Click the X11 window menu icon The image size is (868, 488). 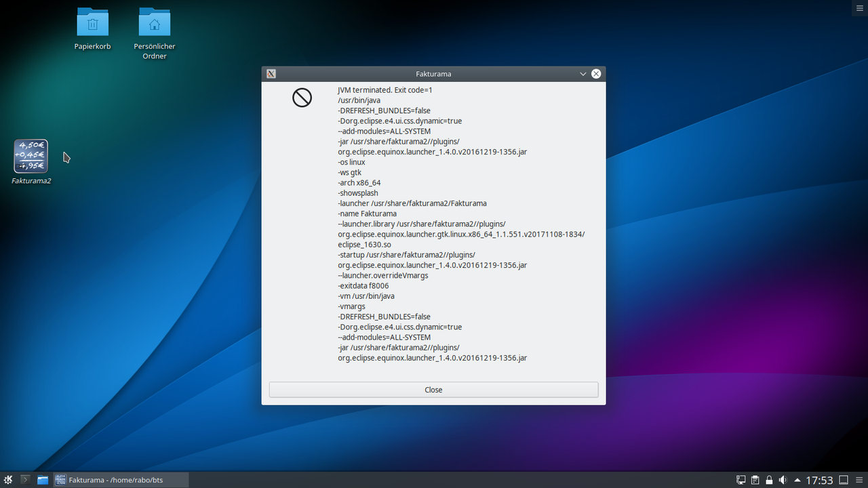(x=271, y=74)
